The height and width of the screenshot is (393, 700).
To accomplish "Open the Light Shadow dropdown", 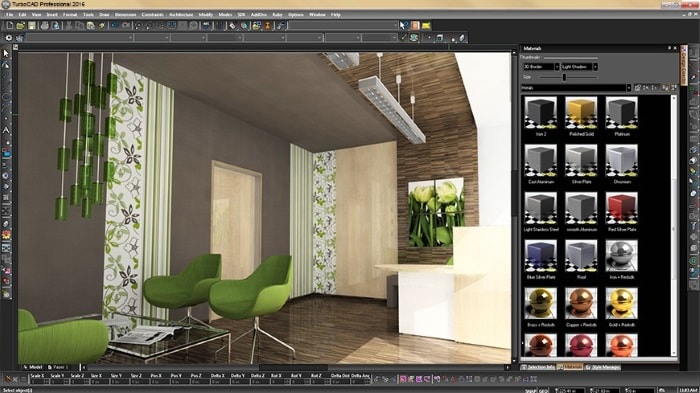I will tap(579, 67).
